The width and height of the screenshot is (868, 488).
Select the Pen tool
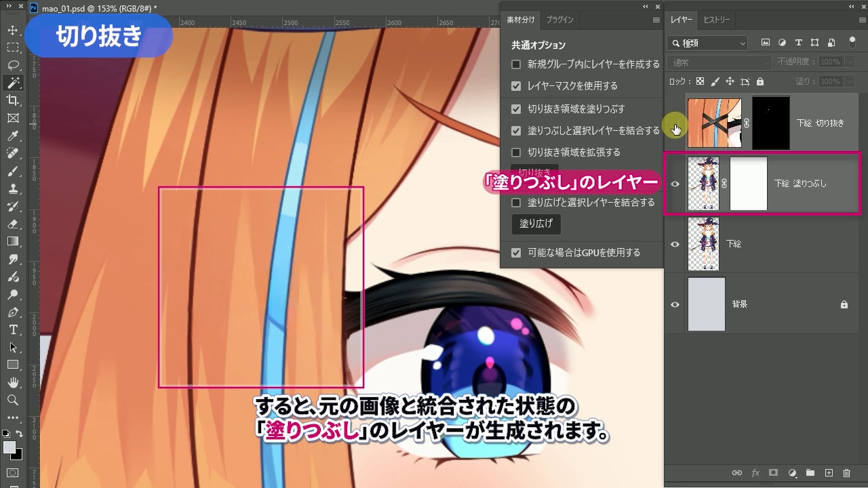(x=13, y=312)
